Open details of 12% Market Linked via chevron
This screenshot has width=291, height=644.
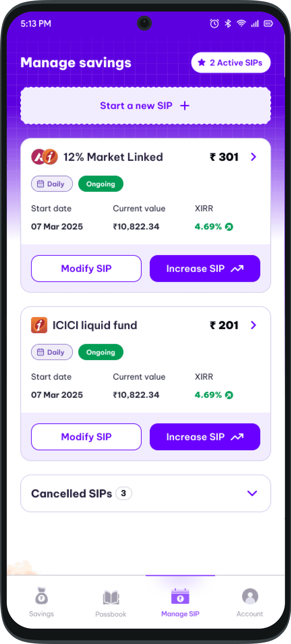(x=253, y=157)
